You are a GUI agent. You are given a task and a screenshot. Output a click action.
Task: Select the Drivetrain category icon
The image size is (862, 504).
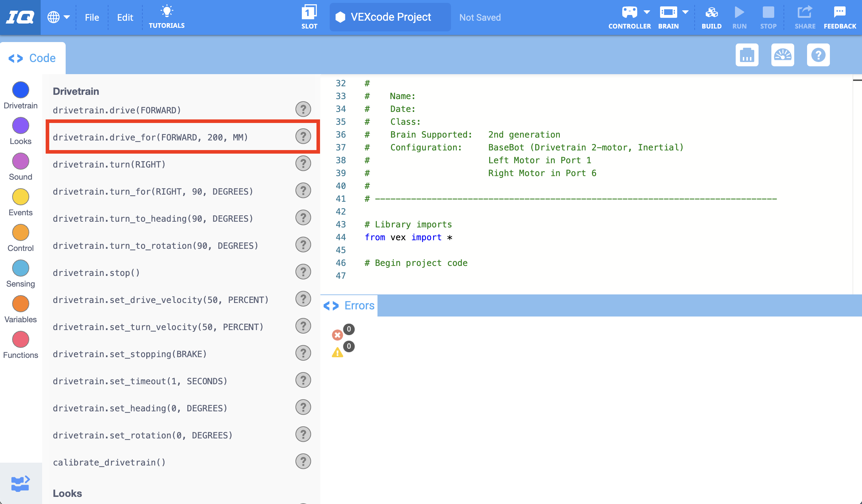click(x=20, y=90)
